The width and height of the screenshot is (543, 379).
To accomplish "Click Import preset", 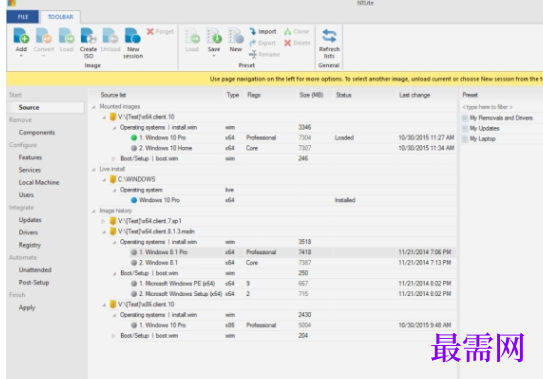I will click(x=263, y=32).
